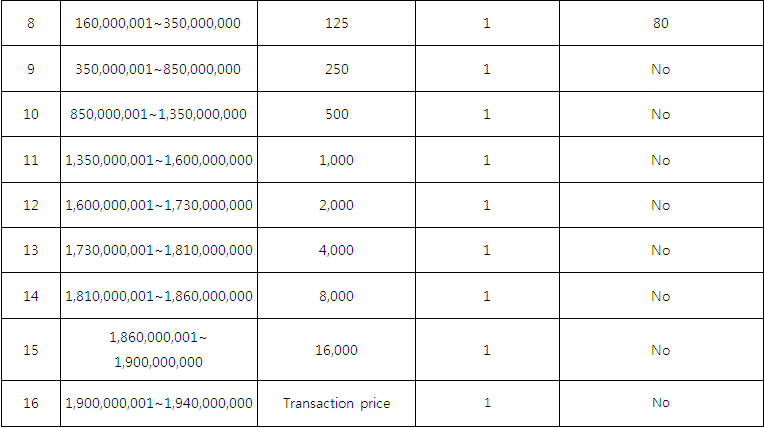The height and width of the screenshot is (428, 764).
Task: Click the cell showing 16,000
Action: click(x=336, y=350)
